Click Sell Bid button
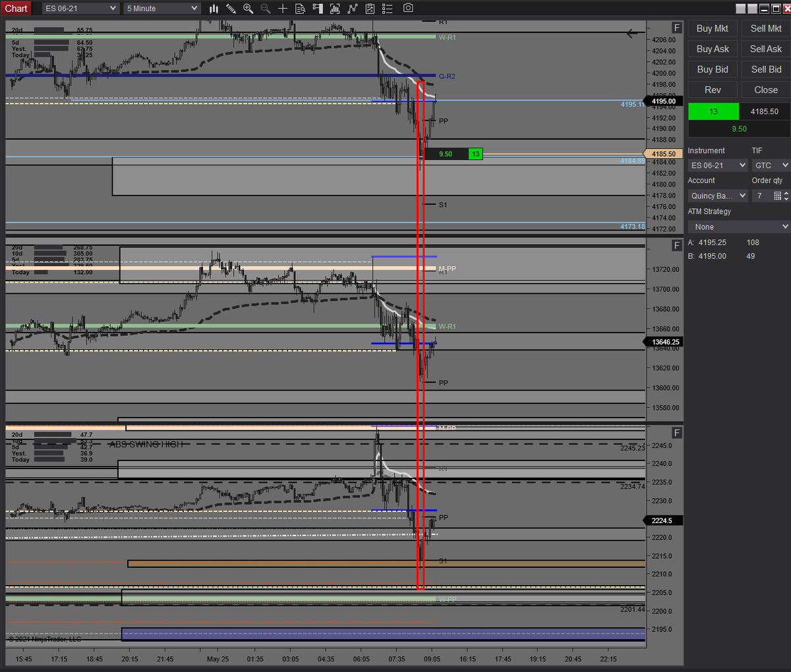This screenshot has width=791, height=672. point(766,69)
